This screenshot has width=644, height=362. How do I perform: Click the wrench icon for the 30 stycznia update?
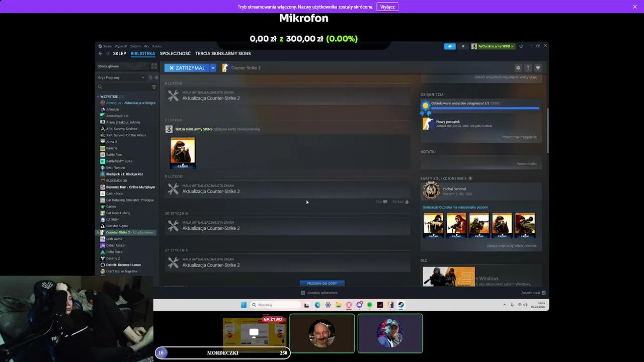click(x=173, y=226)
